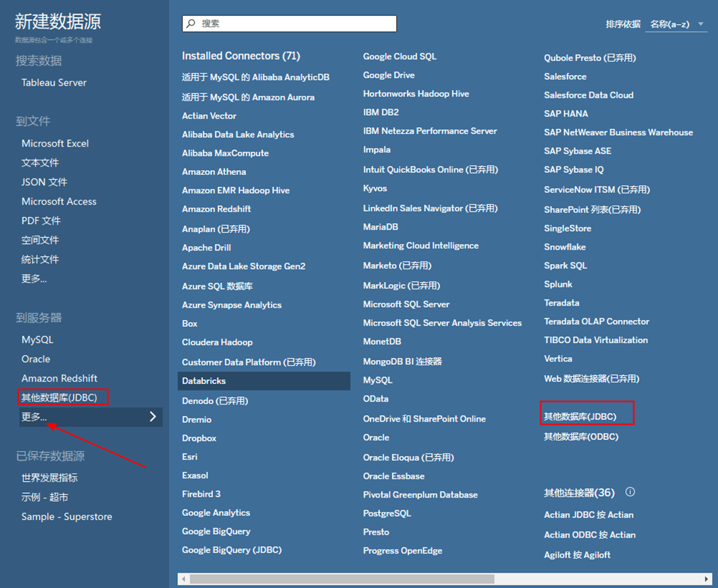The height and width of the screenshot is (588, 718).
Task: Select MonetDB connector
Action: [x=382, y=342]
